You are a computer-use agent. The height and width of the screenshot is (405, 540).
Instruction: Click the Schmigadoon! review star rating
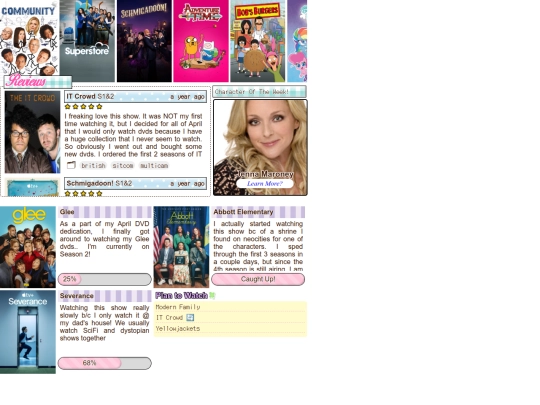tap(83, 194)
